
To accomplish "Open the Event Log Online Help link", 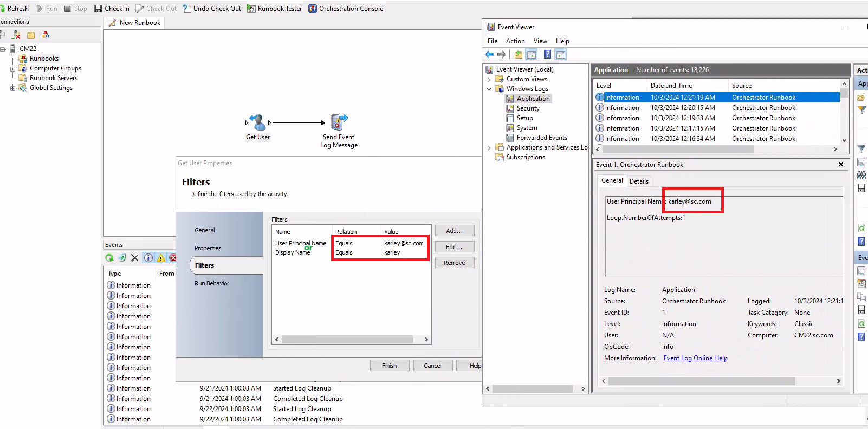I will point(695,358).
